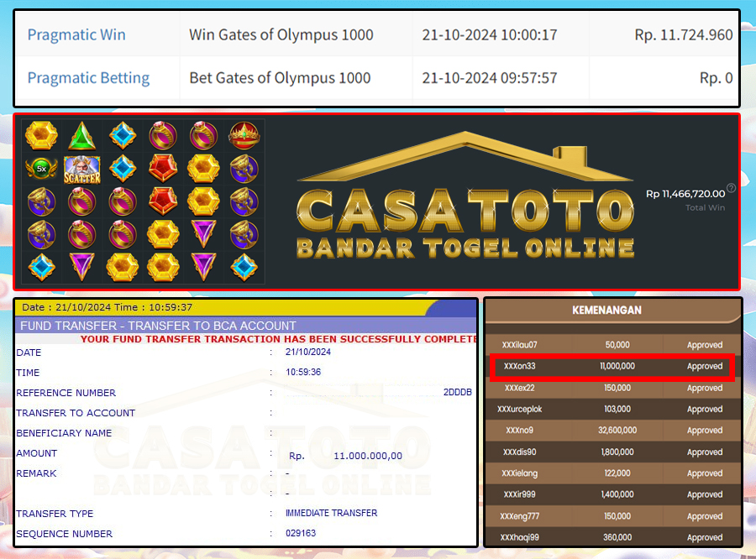Image resolution: width=756 pixels, height=559 pixels.
Task: Select the highlighted XXXon33 winner row
Action: click(612, 366)
